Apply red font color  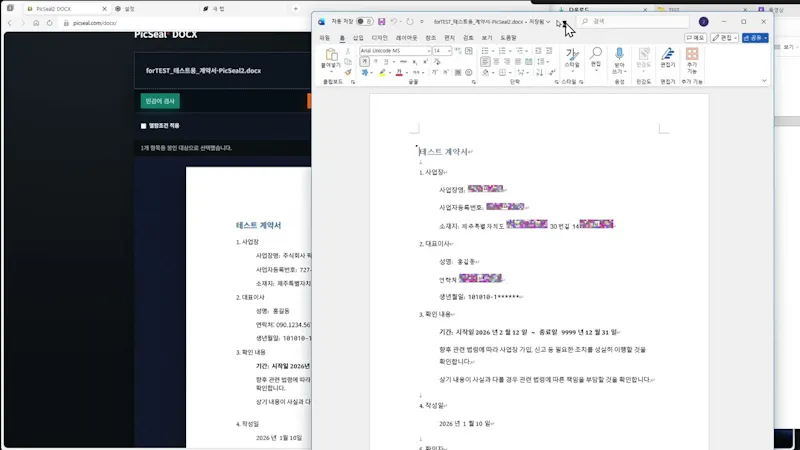pyautogui.click(x=399, y=72)
